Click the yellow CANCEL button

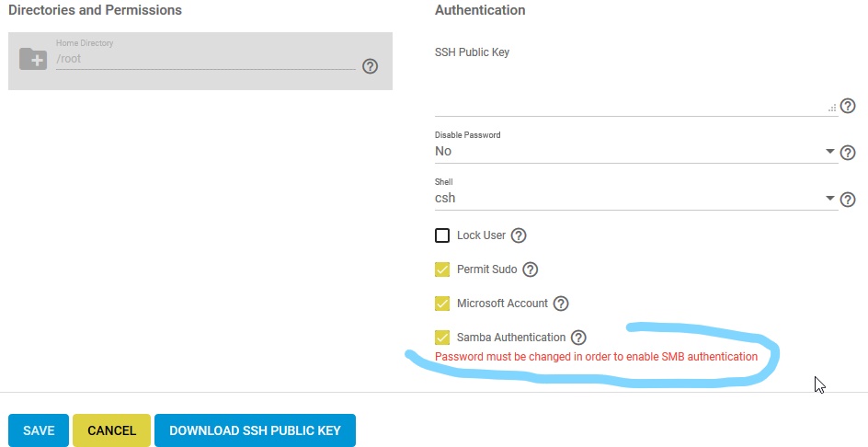pos(111,430)
